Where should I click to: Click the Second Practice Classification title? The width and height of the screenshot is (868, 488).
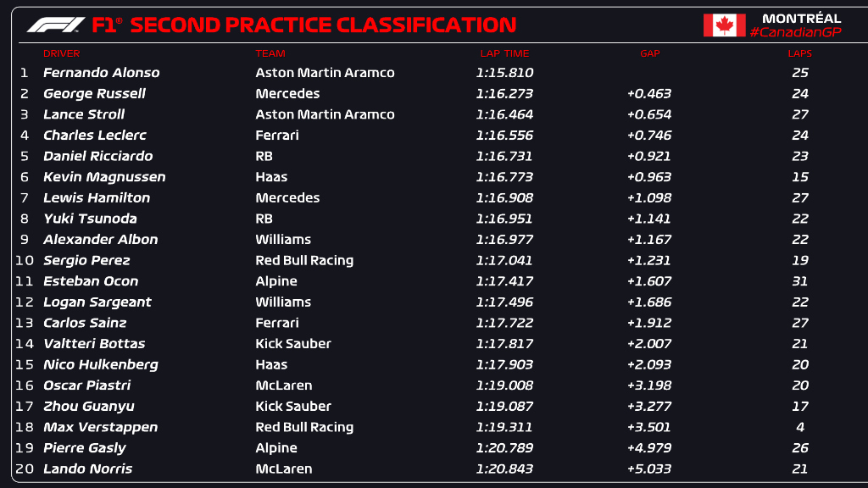[x=322, y=25]
